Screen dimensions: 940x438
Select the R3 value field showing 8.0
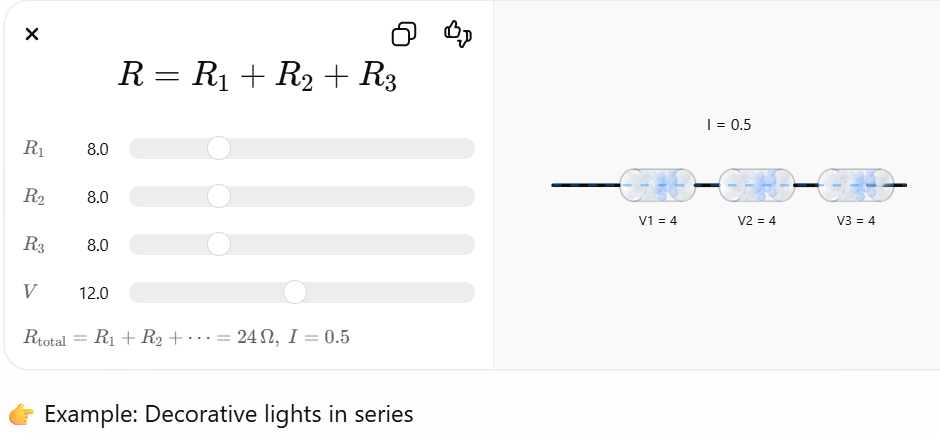click(x=97, y=246)
